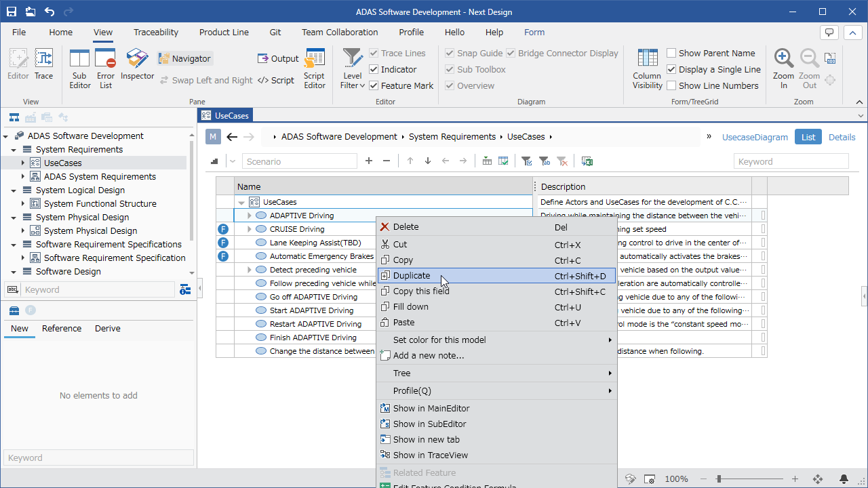Click the filter with checkbox icon
The width and height of the screenshot is (868, 488).
tap(526, 161)
